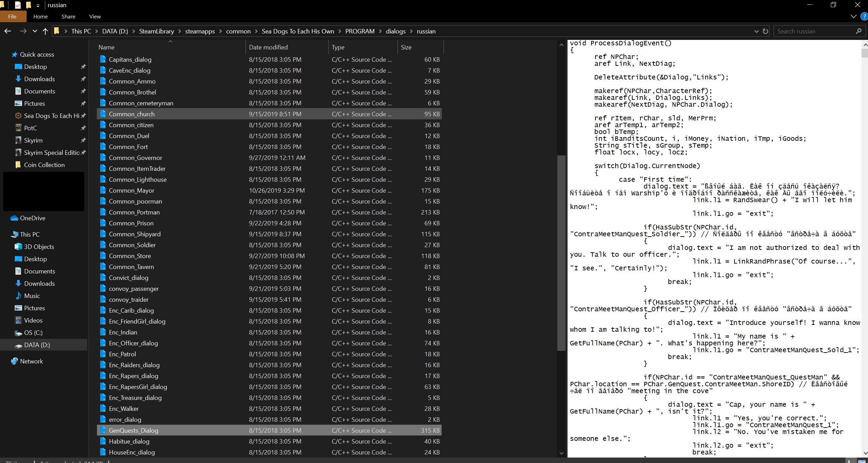
Task: Click the Properties quick access toolbar icon
Action: pyautogui.click(x=18, y=5)
